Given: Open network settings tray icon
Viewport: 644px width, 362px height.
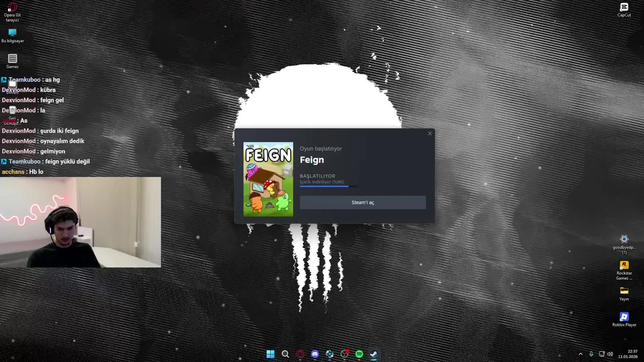Looking at the screenshot, I should (602, 354).
